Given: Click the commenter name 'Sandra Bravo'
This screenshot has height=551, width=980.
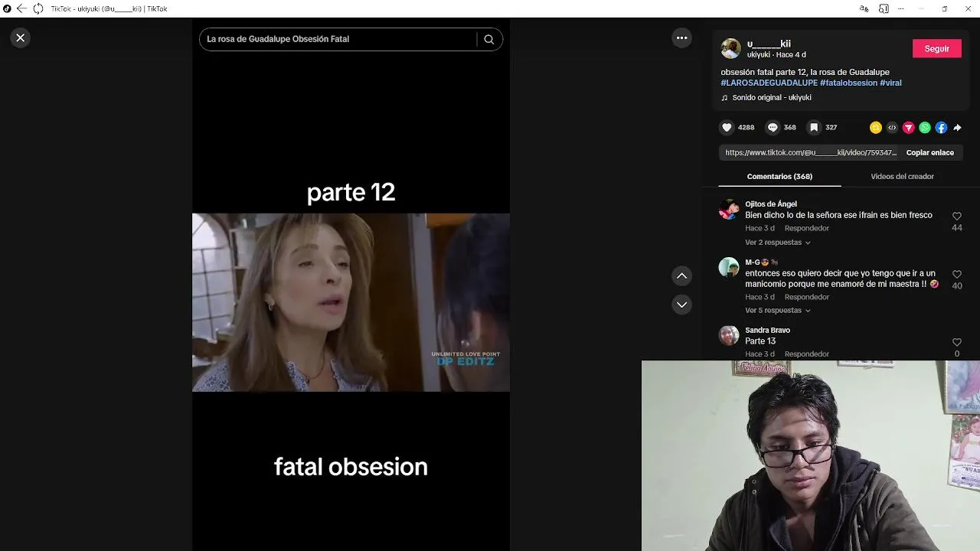Looking at the screenshot, I should click(x=767, y=331).
